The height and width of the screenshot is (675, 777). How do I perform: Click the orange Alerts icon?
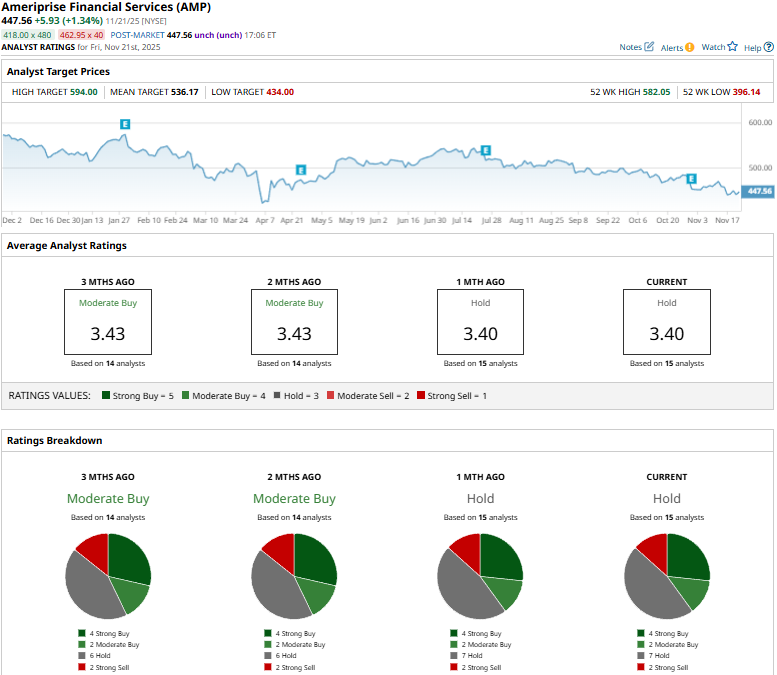[690, 47]
